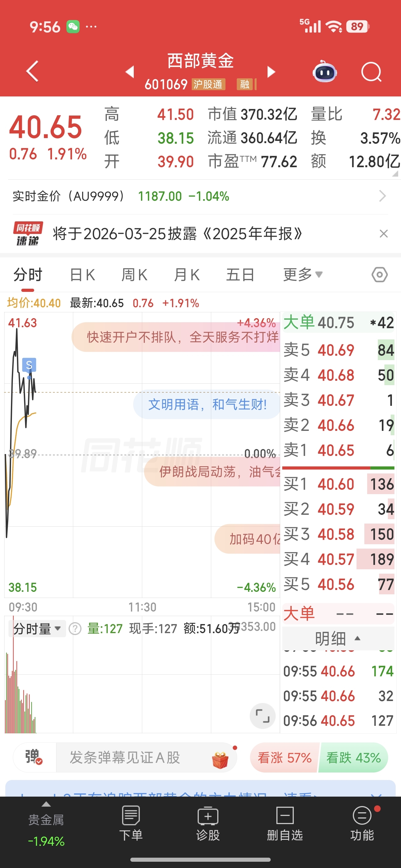401x868 pixels.
Task: Expand chart to fullscreen icon
Action: pos(263,716)
